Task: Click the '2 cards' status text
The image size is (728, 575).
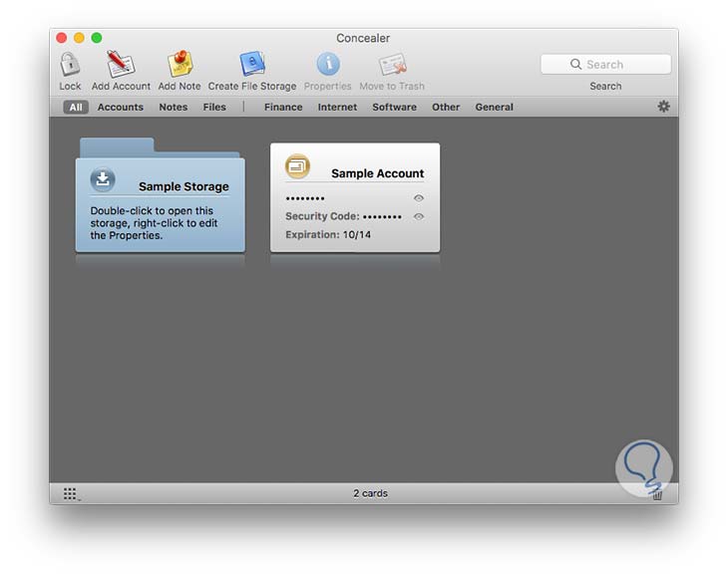Action: (x=371, y=493)
